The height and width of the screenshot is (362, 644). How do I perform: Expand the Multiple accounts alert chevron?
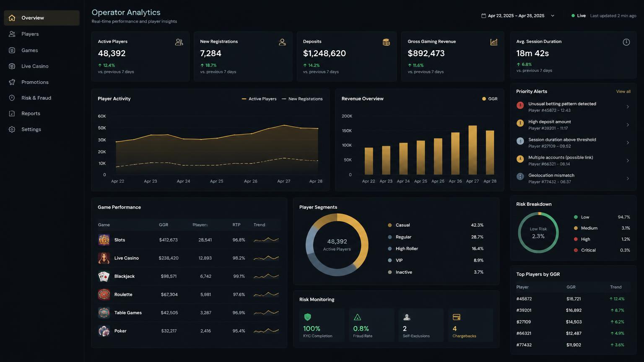[628, 160]
